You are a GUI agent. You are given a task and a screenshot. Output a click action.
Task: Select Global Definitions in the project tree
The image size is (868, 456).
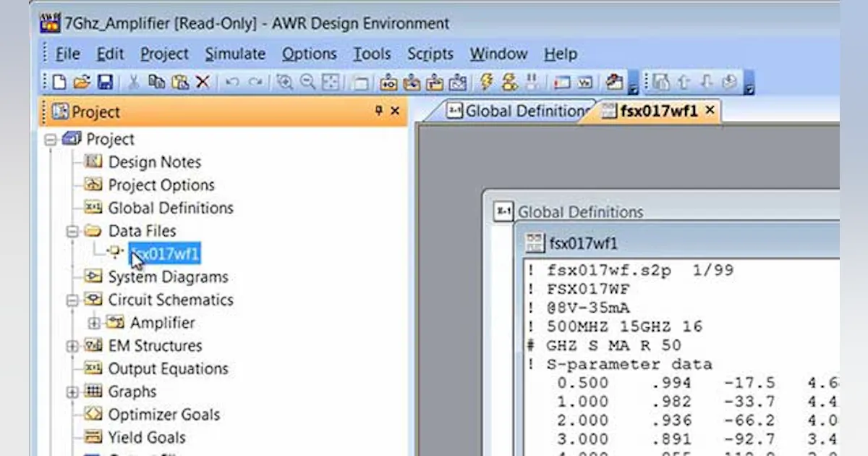tap(171, 208)
